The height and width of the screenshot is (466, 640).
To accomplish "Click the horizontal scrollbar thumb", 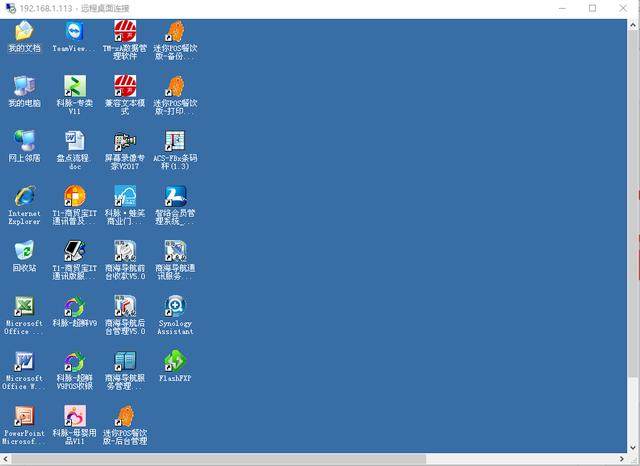I will 218,459.
